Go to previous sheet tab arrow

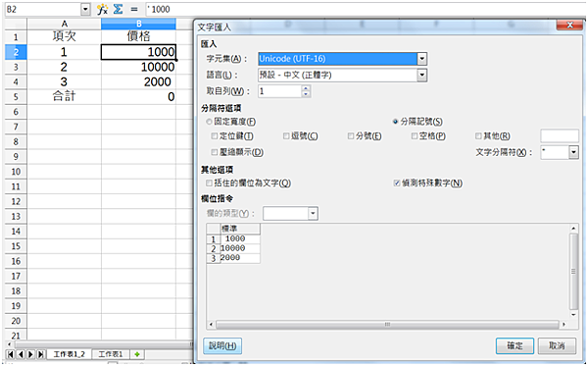pyautogui.click(x=21, y=354)
